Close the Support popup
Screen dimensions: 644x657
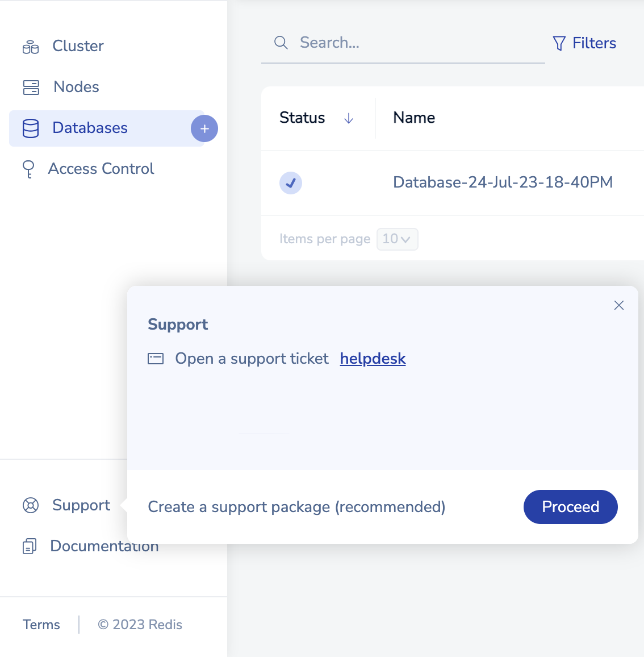(619, 305)
